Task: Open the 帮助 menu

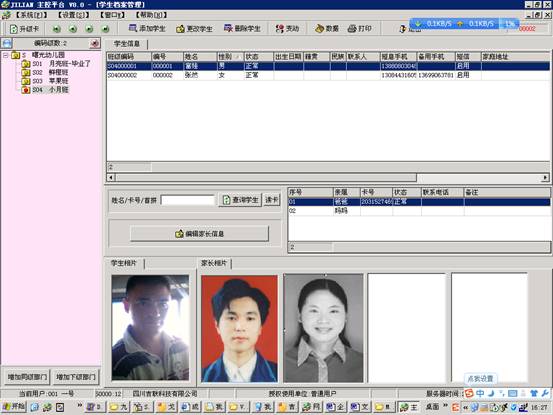Action: coord(151,15)
